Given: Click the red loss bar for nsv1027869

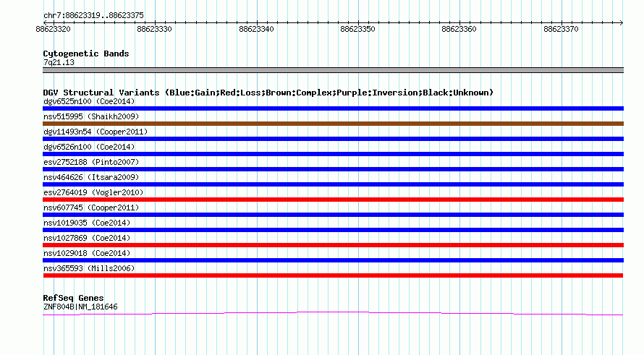Looking at the screenshot, I should 333,245.
